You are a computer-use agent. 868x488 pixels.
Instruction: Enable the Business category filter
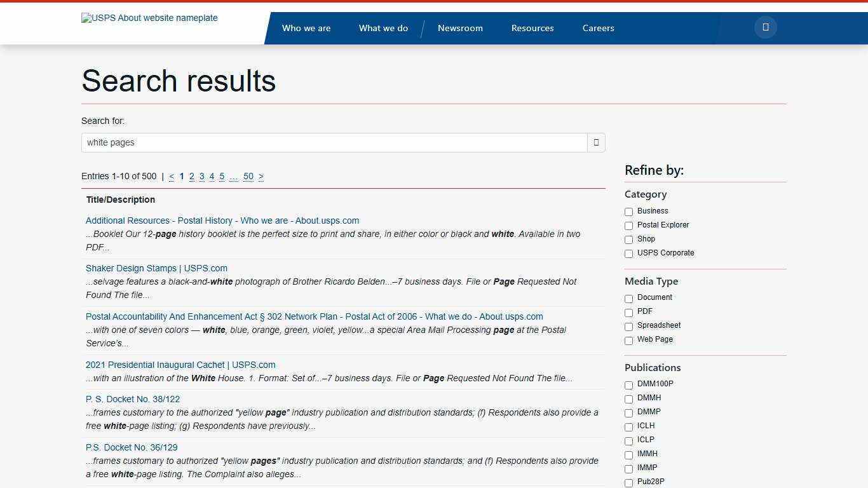(x=628, y=212)
